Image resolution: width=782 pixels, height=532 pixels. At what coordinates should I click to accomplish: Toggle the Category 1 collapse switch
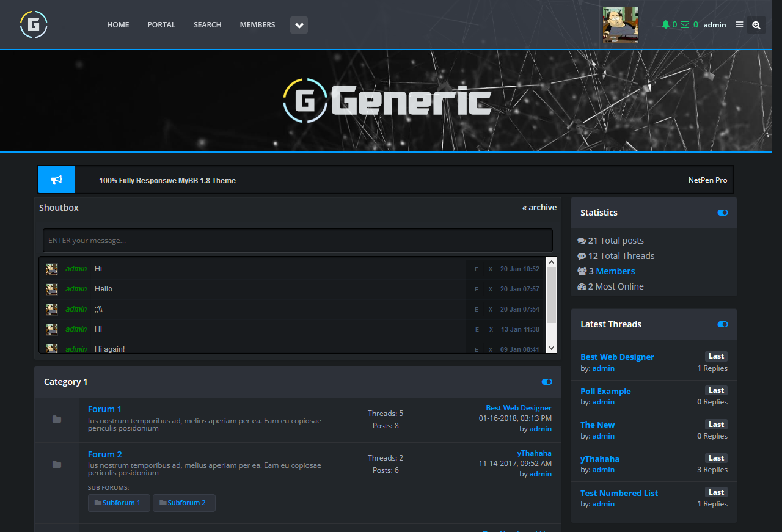(547, 382)
